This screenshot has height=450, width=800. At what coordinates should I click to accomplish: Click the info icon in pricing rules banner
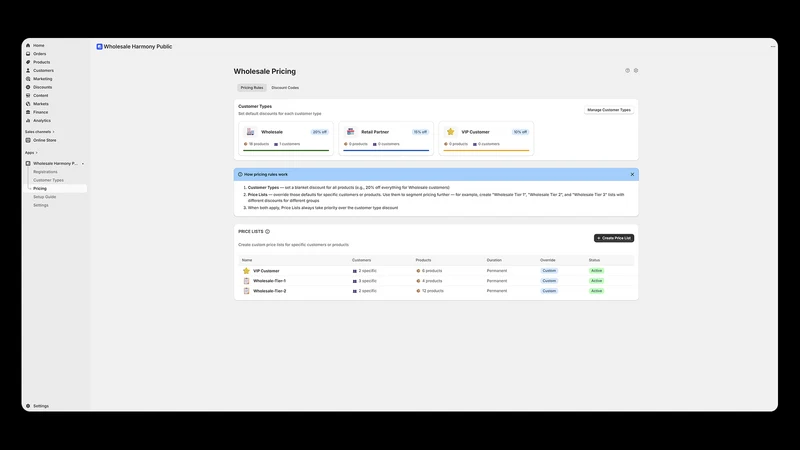(x=240, y=174)
